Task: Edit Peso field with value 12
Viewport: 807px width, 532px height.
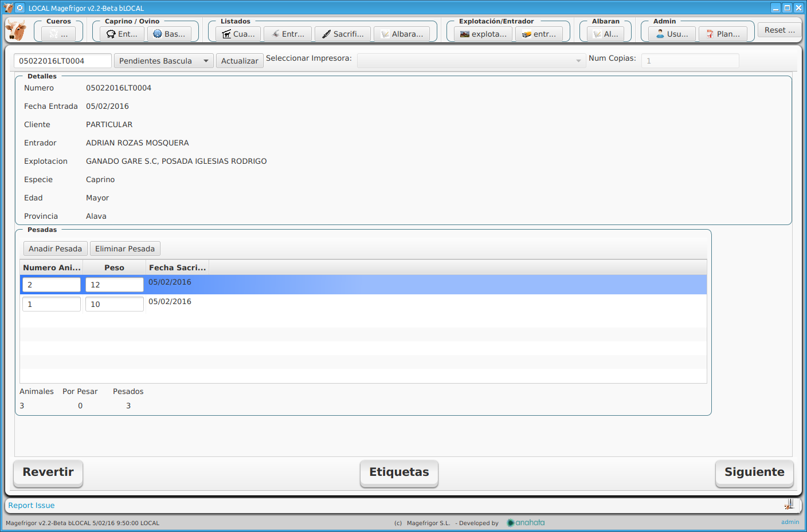Action: tap(115, 285)
